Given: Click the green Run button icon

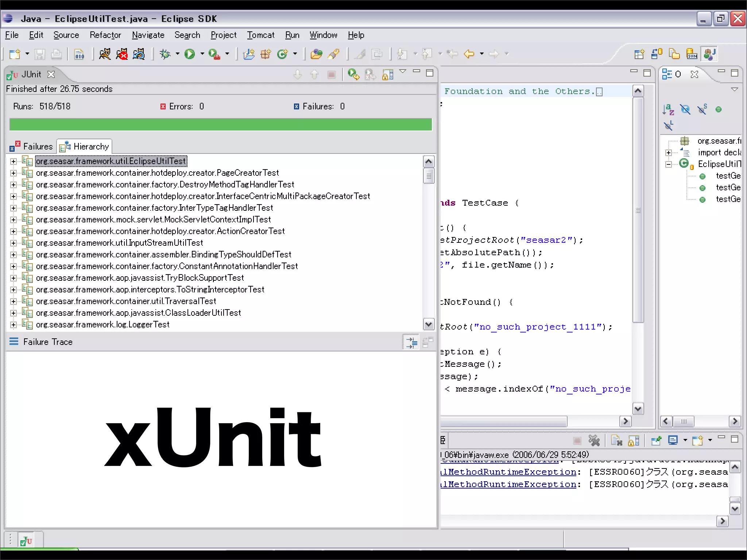Looking at the screenshot, I should (x=189, y=54).
